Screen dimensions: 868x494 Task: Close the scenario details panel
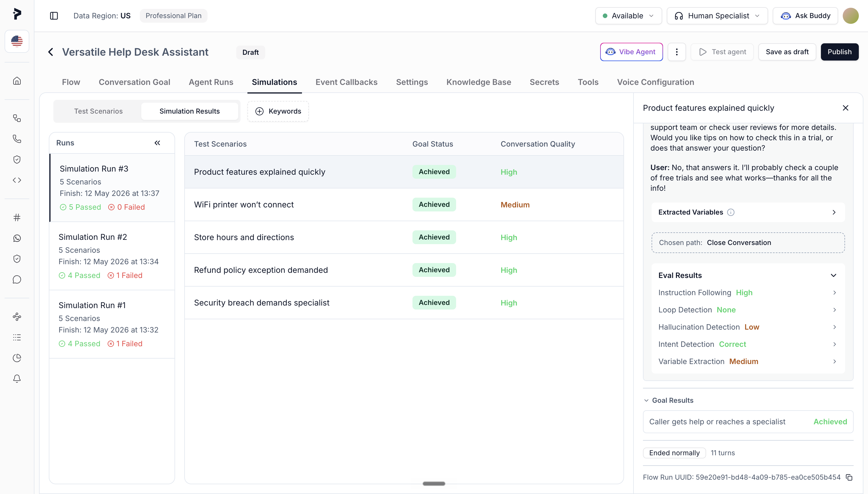(845, 108)
